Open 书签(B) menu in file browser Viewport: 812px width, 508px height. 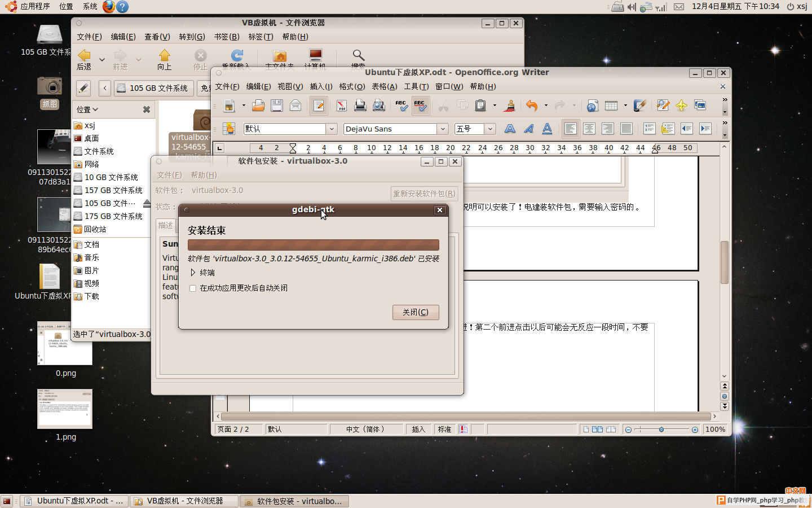227,37
